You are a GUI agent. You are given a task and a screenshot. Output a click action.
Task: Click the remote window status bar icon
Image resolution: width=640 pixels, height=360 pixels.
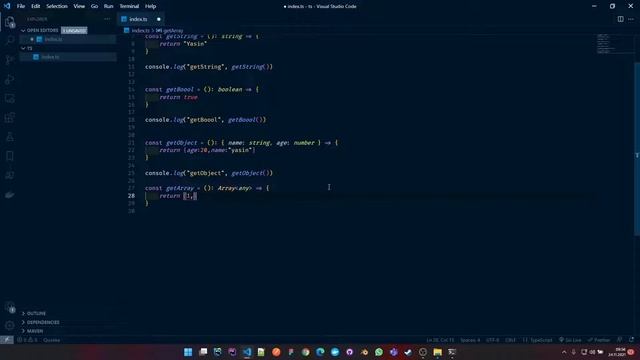coord(7,340)
